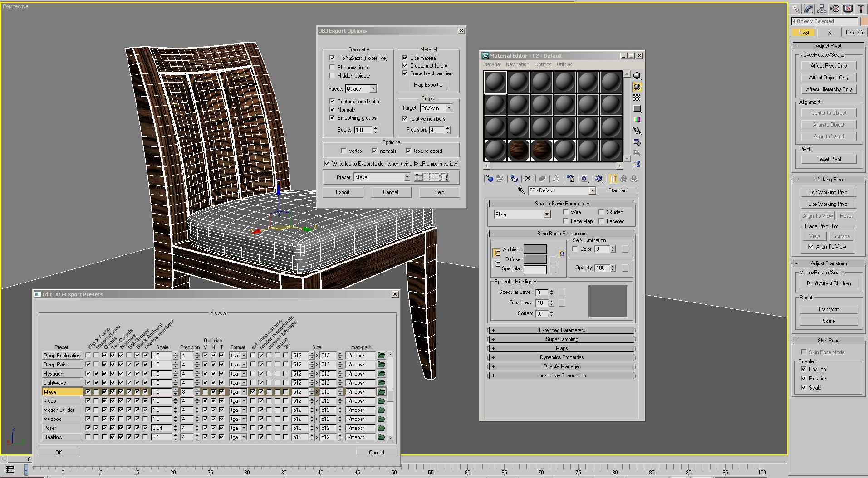Open map-path folder for Deep Exploration preset
This screenshot has width=868, height=478.
pos(381,356)
